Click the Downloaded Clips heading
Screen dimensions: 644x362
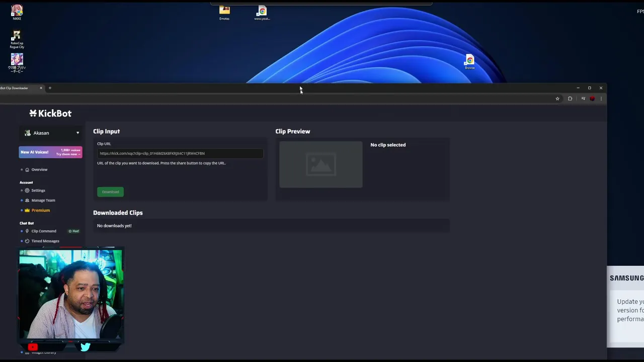(x=118, y=213)
